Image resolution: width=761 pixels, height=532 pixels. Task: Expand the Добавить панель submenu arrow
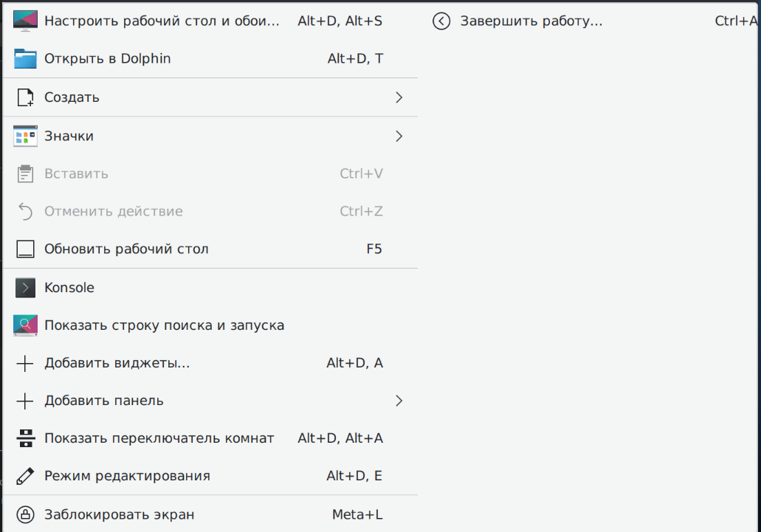point(399,401)
